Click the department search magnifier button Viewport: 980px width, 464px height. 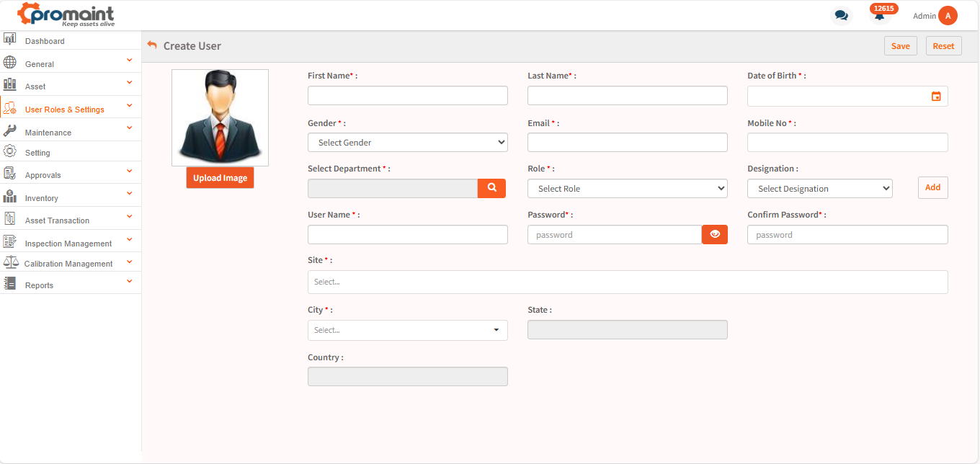coord(491,188)
